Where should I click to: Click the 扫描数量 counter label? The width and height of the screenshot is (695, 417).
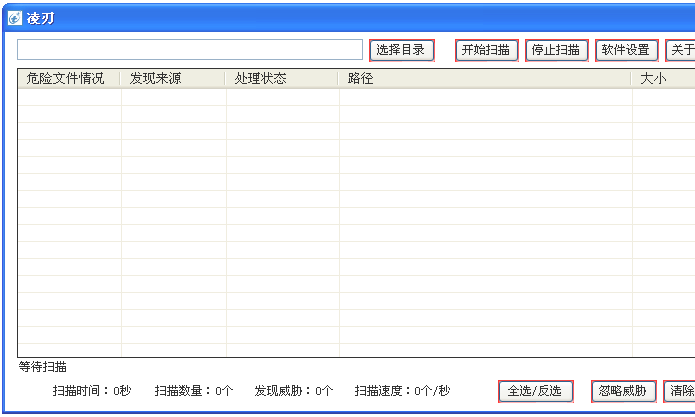tap(194, 391)
